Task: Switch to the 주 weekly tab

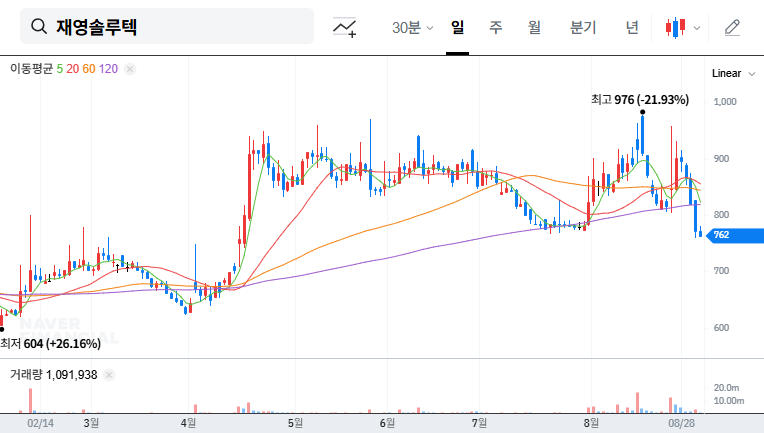Action: coord(496,27)
